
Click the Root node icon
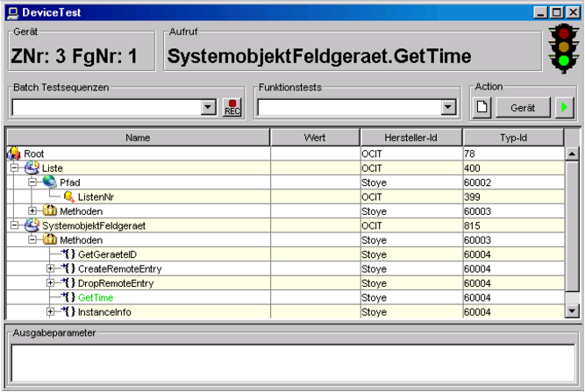14,153
